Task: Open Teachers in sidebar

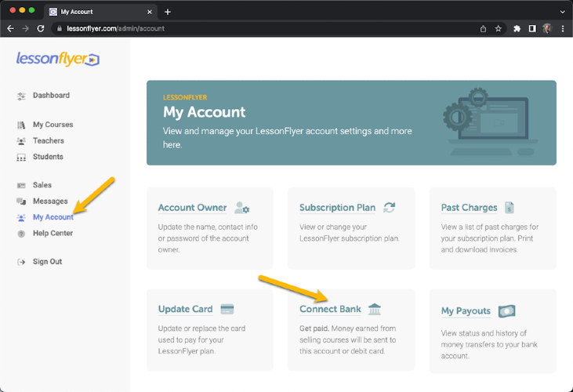Action: pyautogui.click(x=49, y=140)
